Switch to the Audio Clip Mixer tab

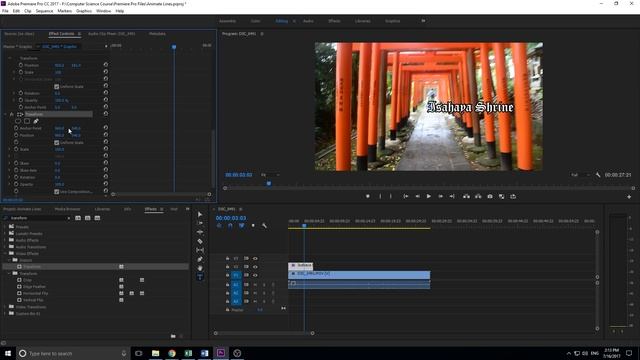111,33
